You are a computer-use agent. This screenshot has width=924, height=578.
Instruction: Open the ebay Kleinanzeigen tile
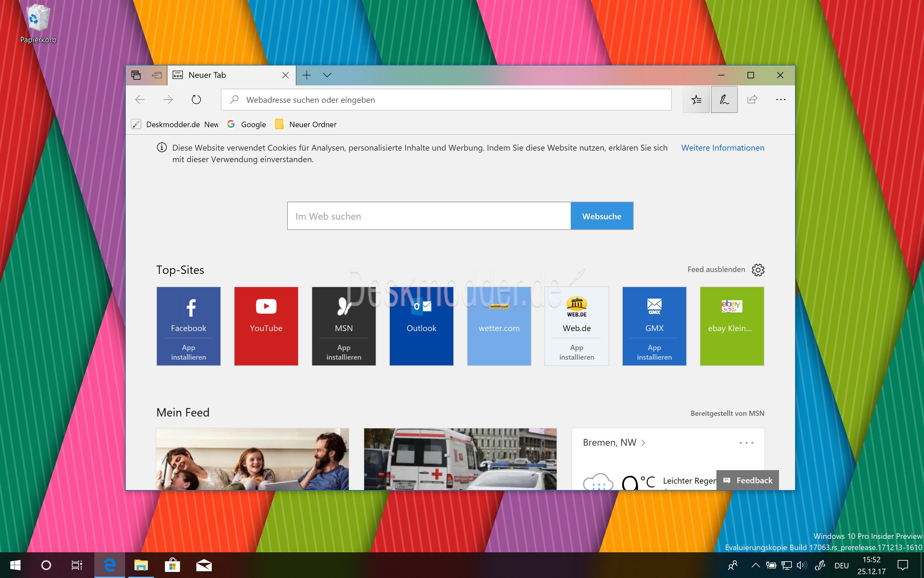[x=732, y=326]
